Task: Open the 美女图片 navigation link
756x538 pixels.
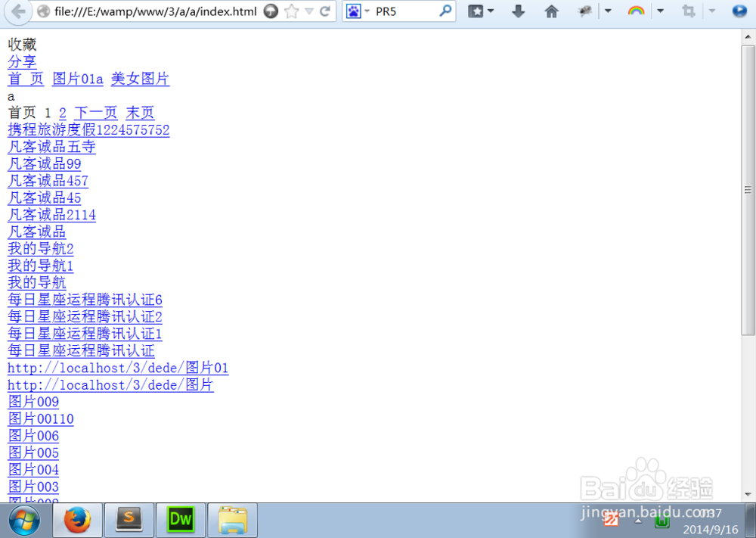Action: coord(141,79)
